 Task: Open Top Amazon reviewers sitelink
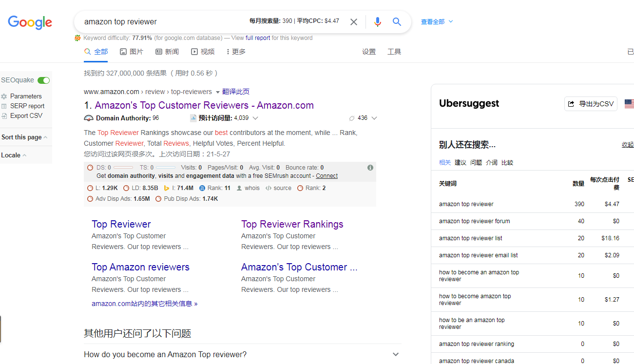tap(140, 267)
